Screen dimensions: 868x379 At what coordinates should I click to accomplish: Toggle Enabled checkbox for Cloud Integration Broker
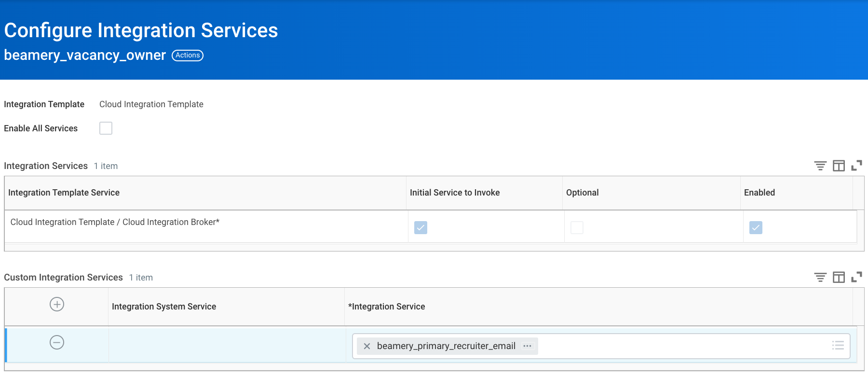(756, 227)
